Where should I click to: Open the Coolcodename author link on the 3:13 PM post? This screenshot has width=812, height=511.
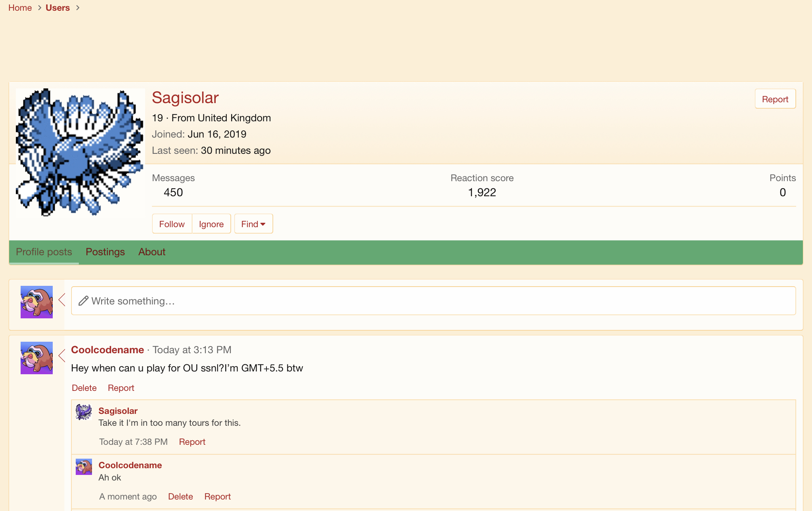click(x=107, y=350)
